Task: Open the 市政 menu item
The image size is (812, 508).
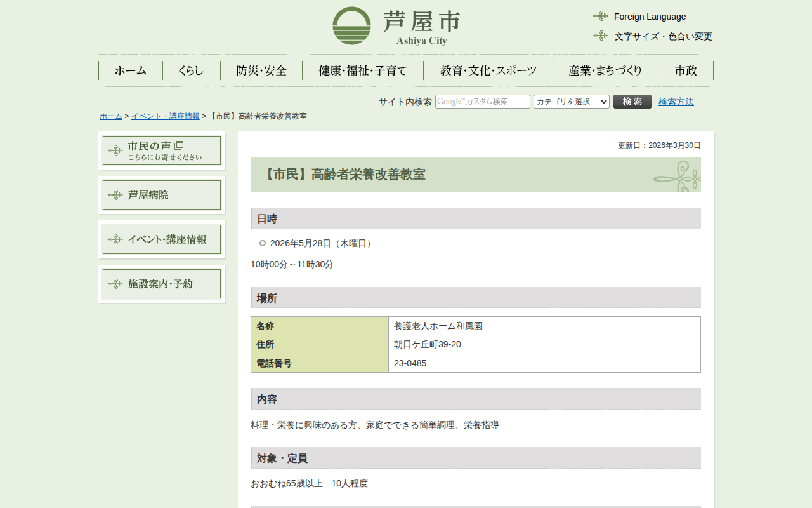Action: 686,70
